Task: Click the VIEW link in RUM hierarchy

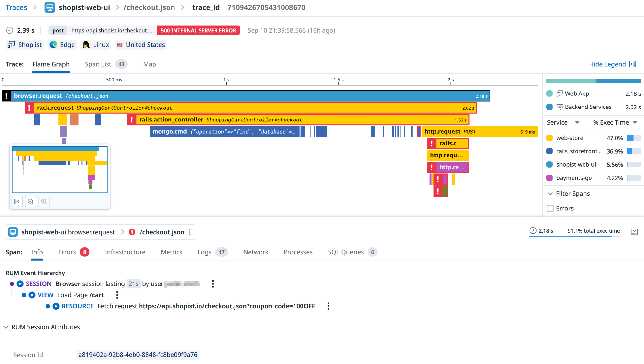Action: coord(45,295)
